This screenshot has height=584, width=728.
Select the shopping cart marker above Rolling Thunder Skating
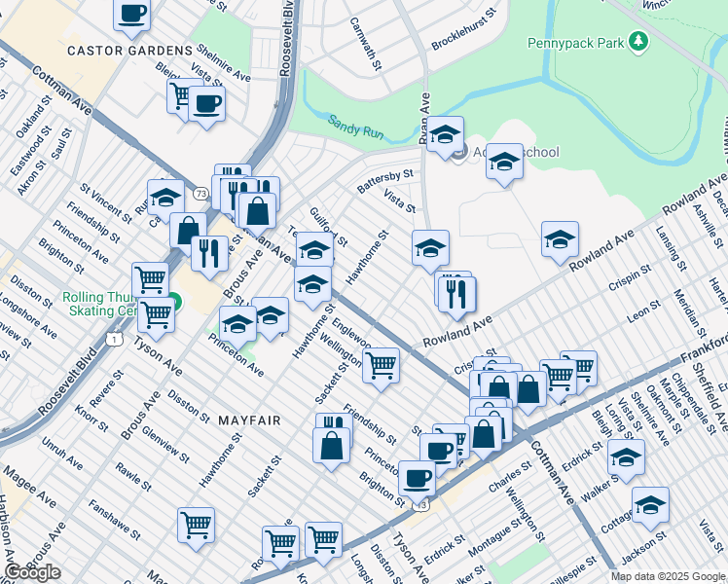pyautogui.click(x=151, y=282)
